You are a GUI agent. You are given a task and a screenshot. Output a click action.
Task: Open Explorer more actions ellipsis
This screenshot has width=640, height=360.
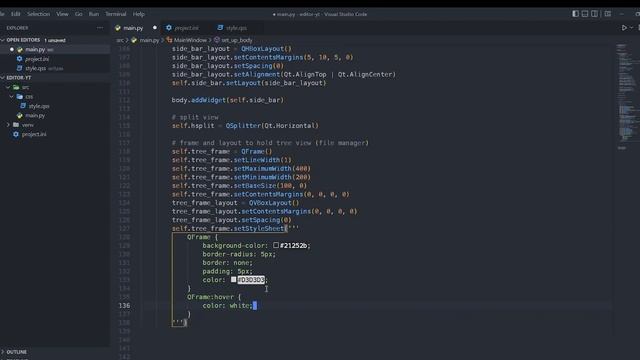[x=100, y=28]
